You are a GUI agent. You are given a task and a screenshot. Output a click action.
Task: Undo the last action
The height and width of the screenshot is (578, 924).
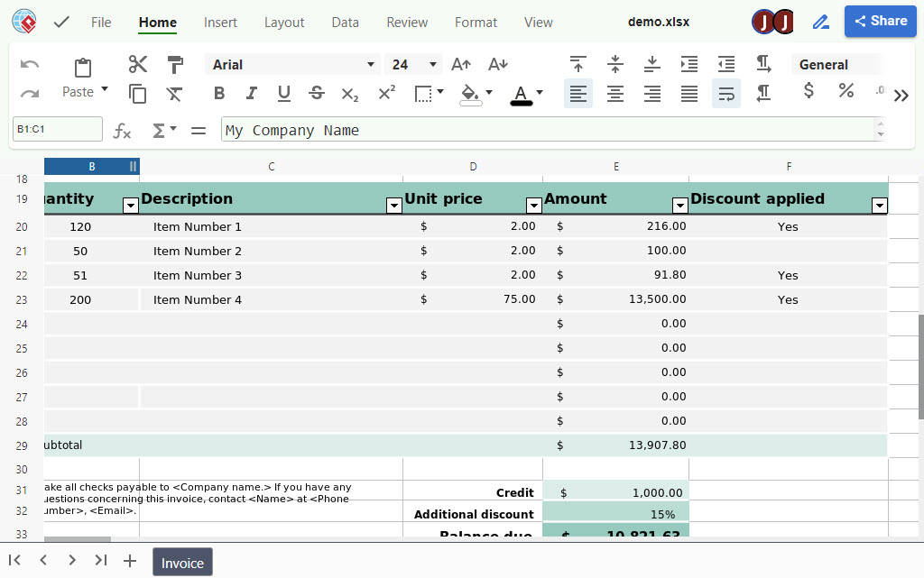[x=29, y=64]
